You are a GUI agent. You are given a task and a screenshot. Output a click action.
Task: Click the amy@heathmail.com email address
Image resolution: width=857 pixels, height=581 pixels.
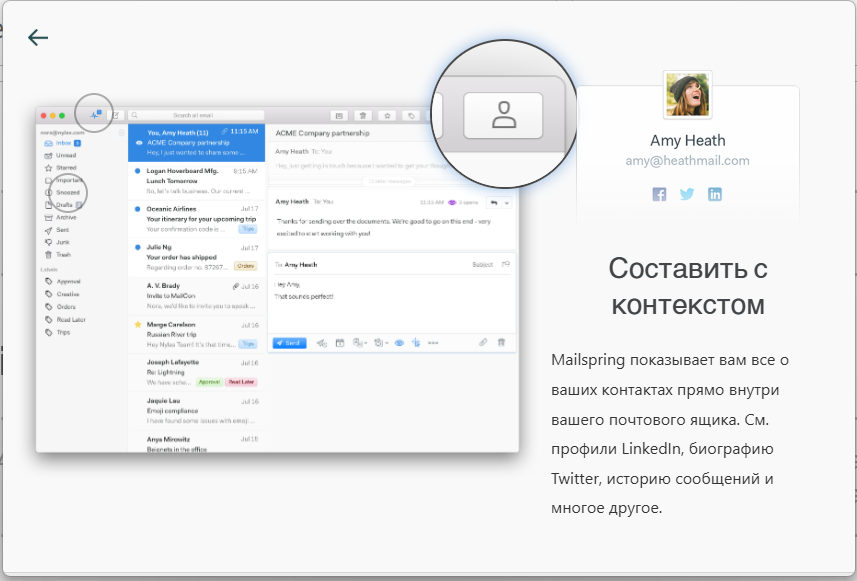click(x=688, y=161)
